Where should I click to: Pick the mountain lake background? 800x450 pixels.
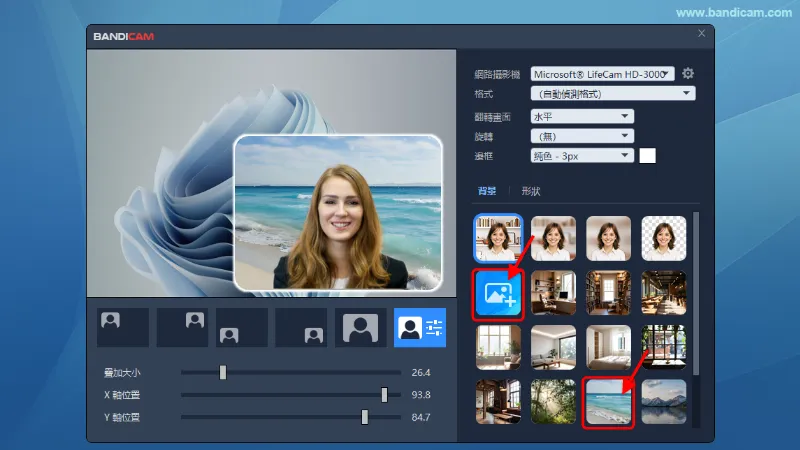pos(664,402)
